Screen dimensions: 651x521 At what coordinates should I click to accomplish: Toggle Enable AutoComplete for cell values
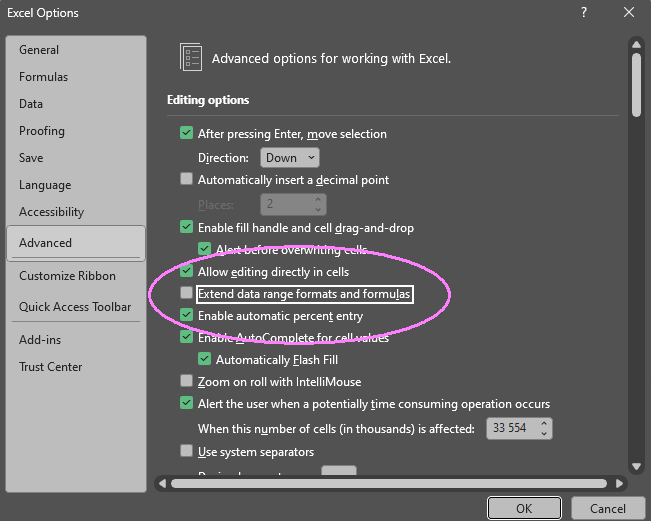coord(186,337)
